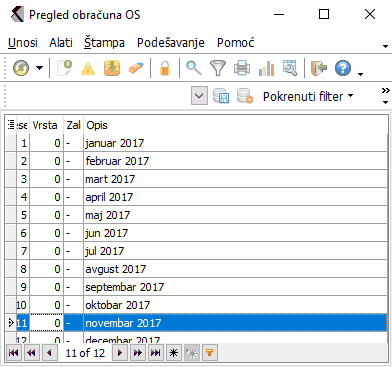
Task: Select the avgust 2017 row
Action: 196,269
